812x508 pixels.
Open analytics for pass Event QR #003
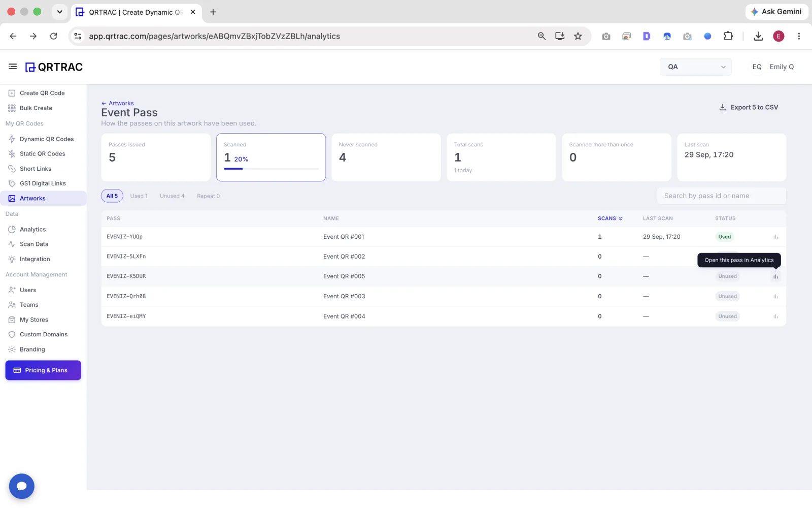point(775,296)
